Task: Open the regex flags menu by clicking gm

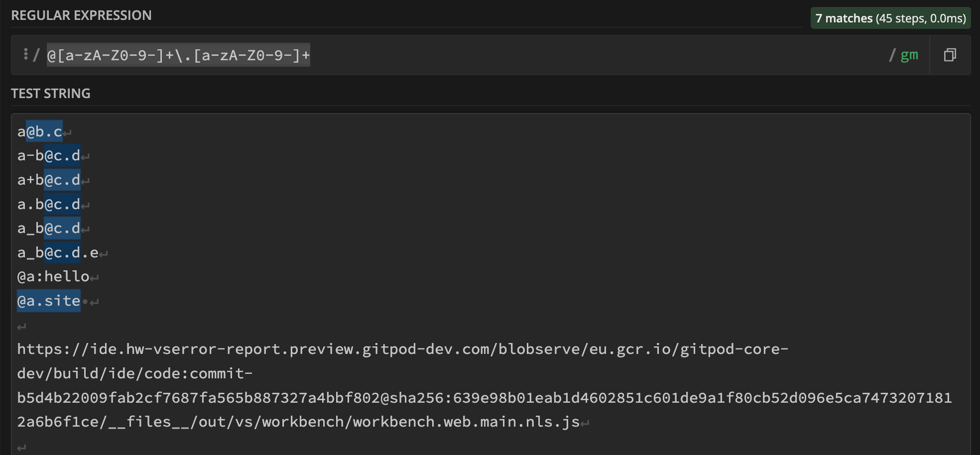Action: pos(910,55)
